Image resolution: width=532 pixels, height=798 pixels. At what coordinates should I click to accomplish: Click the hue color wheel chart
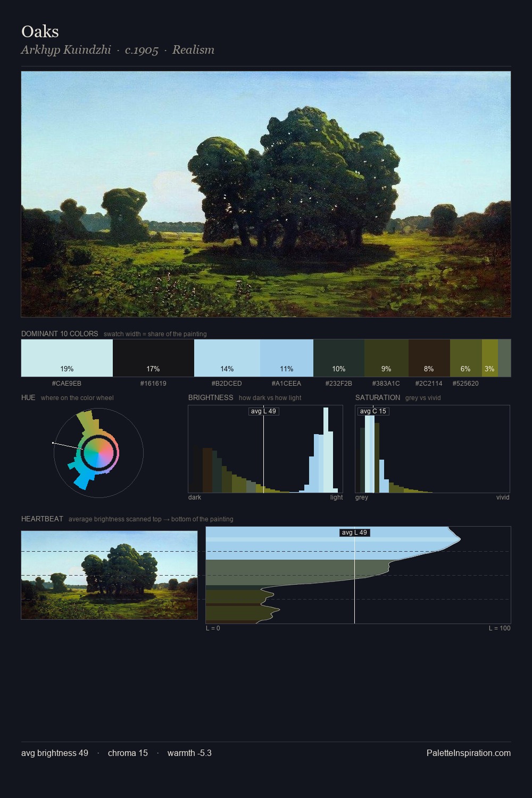coord(98,453)
